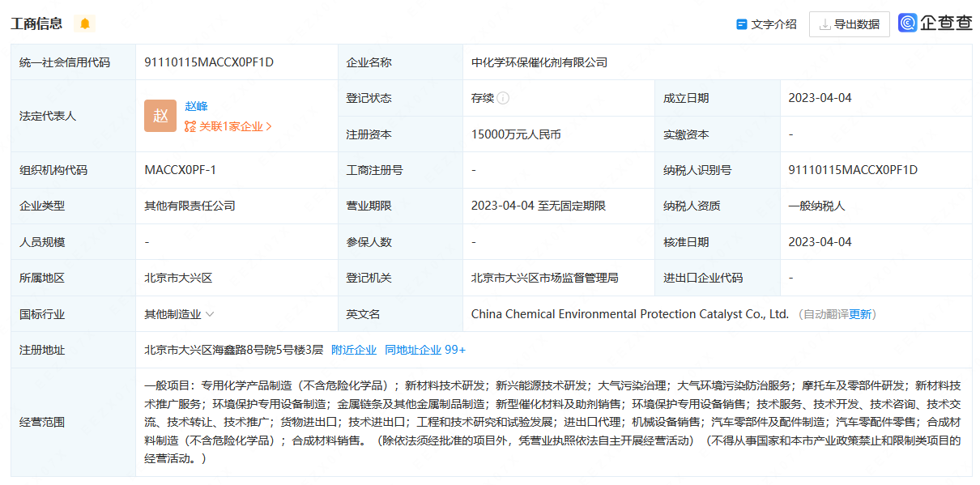
Task: Click the 法定代表人 label cell
Action: 73,116
